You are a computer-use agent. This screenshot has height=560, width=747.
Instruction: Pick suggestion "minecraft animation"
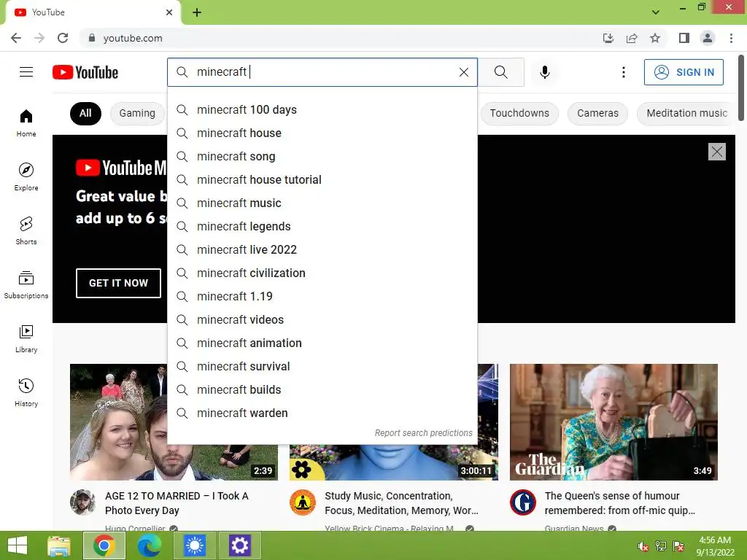coord(322,343)
